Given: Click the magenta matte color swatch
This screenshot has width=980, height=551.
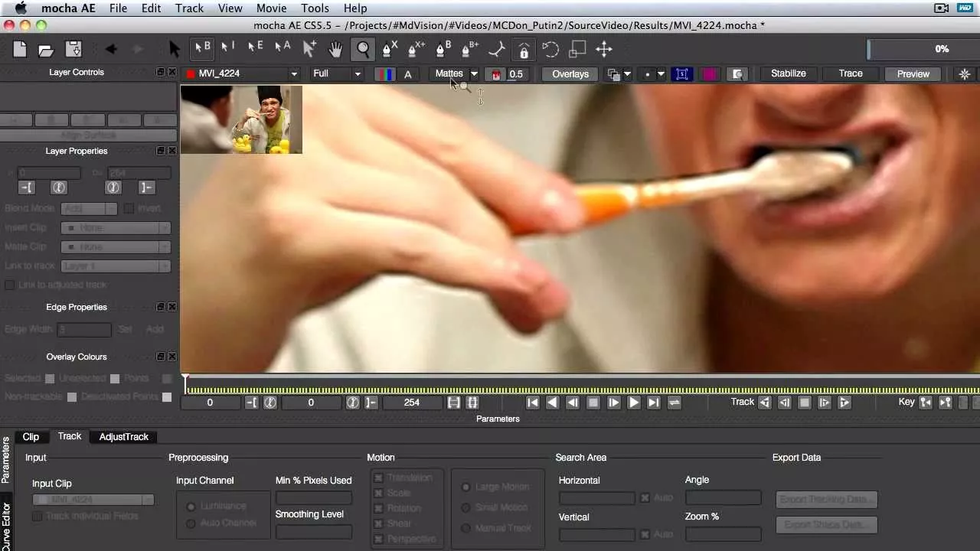Looking at the screenshot, I should tap(710, 74).
